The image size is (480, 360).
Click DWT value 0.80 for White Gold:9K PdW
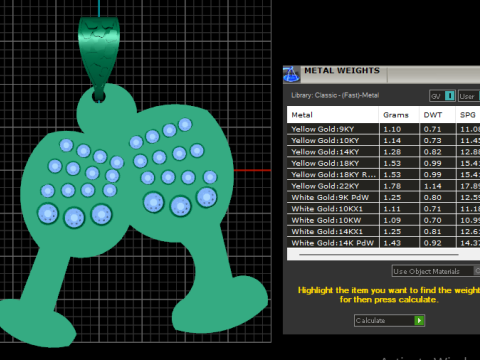[432, 198]
